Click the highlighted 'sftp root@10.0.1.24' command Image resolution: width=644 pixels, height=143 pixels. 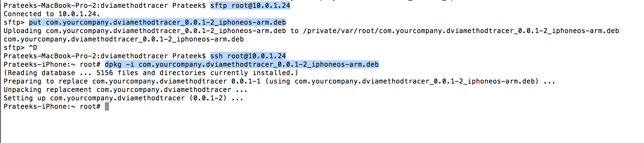pos(250,5)
